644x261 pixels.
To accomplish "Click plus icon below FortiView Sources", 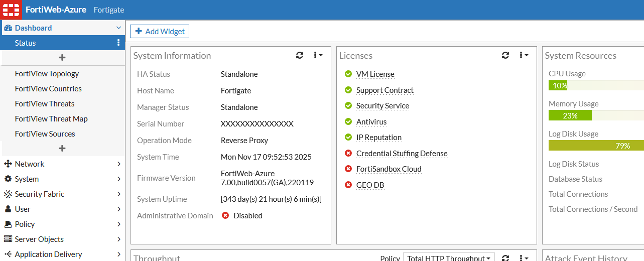I will point(62,149).
